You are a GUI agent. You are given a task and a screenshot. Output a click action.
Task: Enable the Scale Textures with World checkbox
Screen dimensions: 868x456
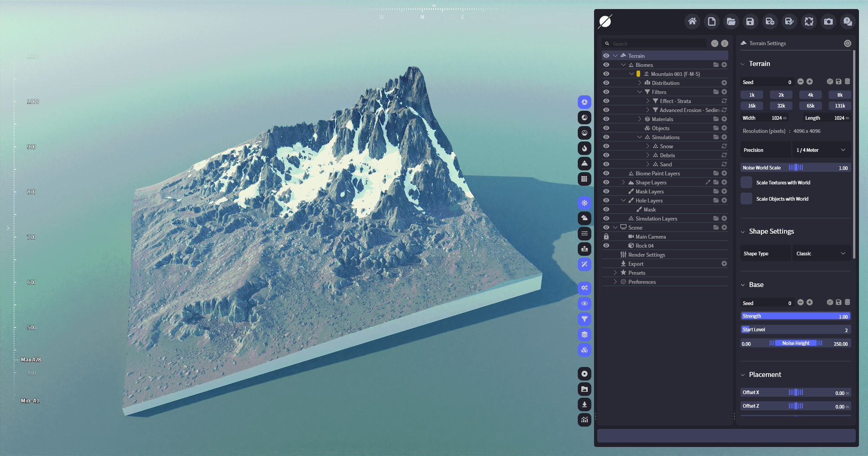[x=746, y=183]
